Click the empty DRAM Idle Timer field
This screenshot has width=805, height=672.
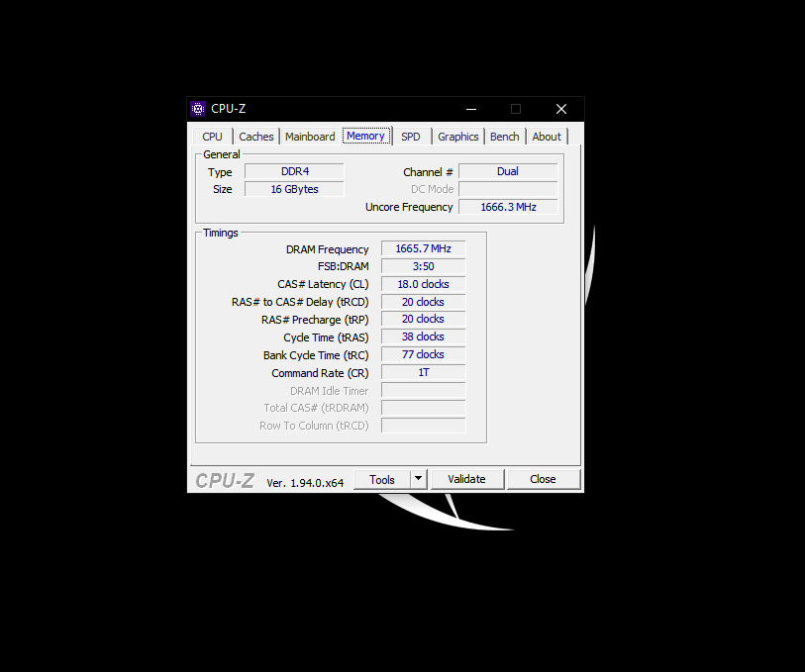[x=424, y=390]
